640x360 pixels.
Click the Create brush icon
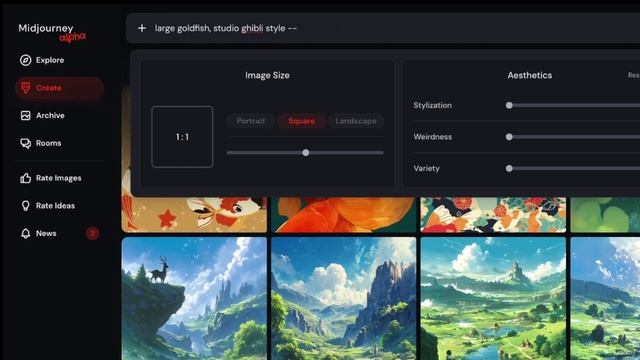[25, 88]
